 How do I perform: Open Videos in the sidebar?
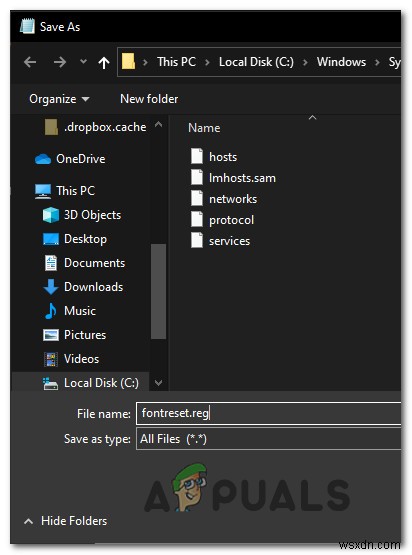click(81, 359)
